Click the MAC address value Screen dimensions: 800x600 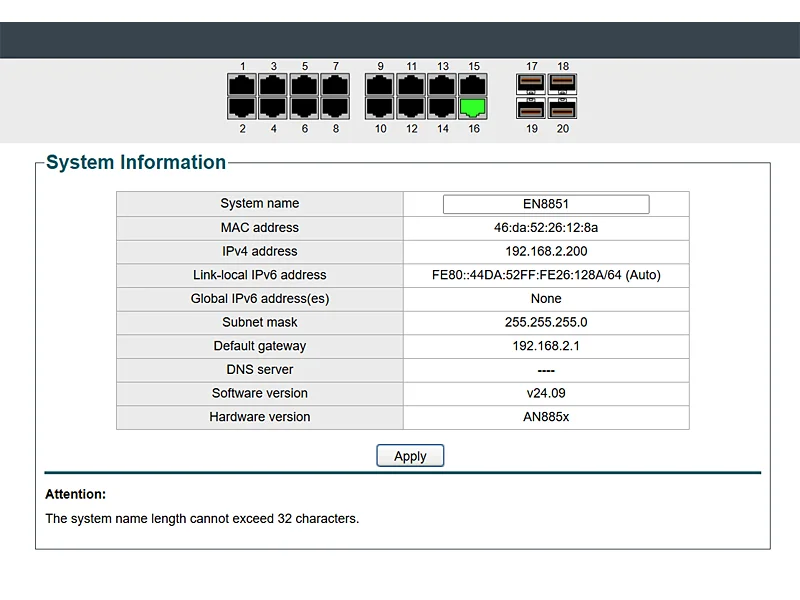click(546, 228)
